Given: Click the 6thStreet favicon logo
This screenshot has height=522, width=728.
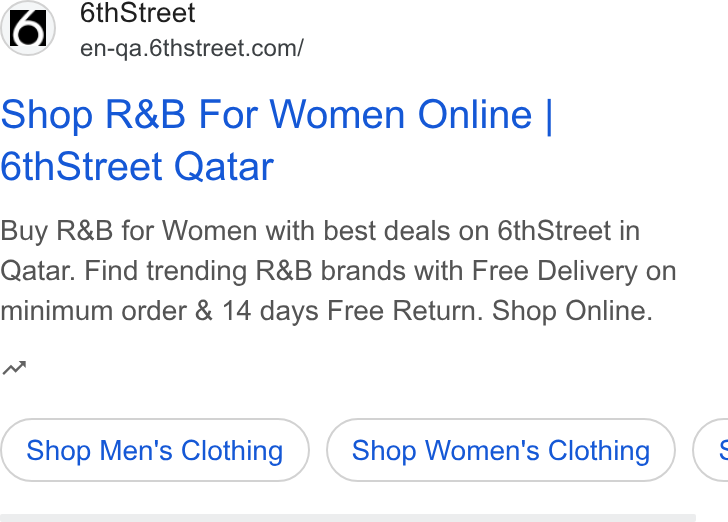Looking at the screenshot, I should (28, 28).
